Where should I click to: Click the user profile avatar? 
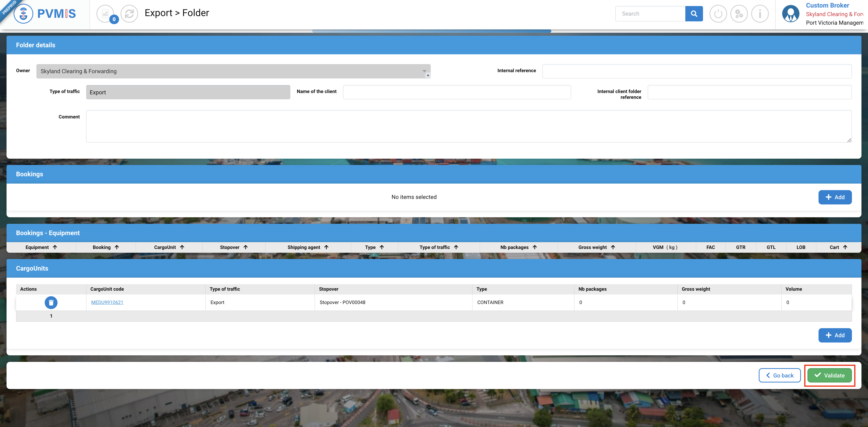790,14
